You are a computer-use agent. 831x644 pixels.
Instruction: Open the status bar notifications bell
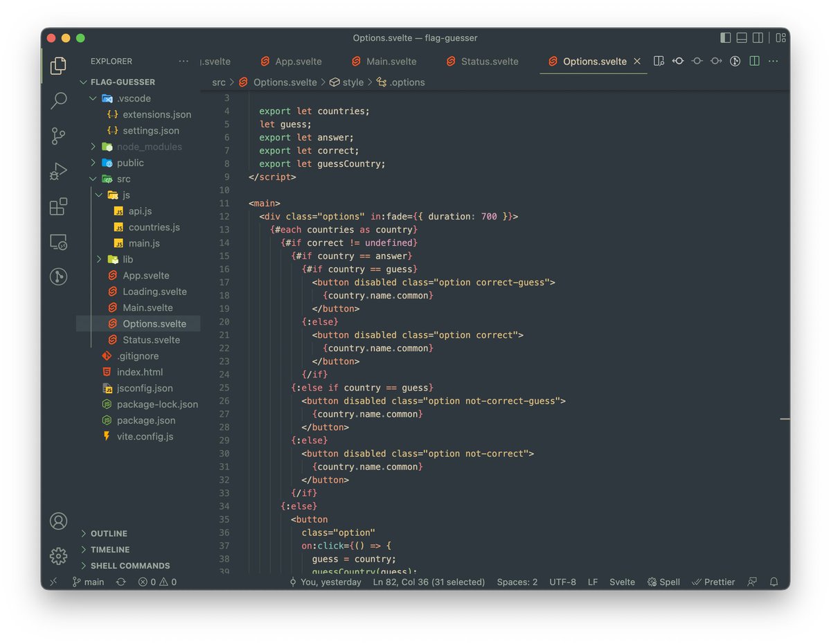click(774, 582)
